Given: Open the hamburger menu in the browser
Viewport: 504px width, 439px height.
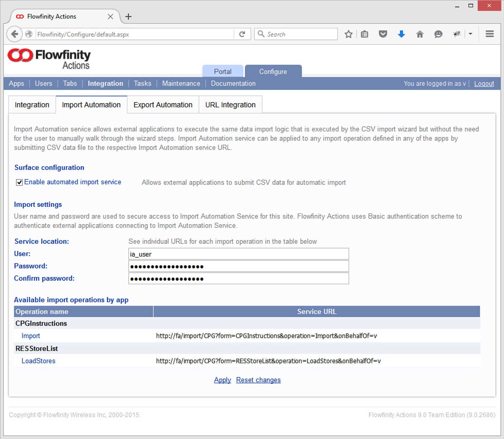Looking at the screenshot, I should pyautogui.click(x=489, y=34).
